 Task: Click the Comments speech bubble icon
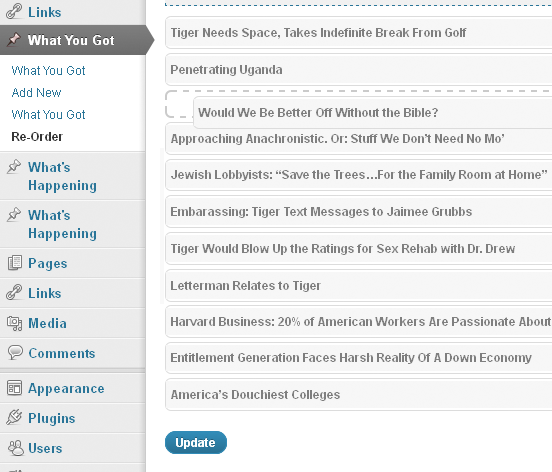tap(15, 353)
